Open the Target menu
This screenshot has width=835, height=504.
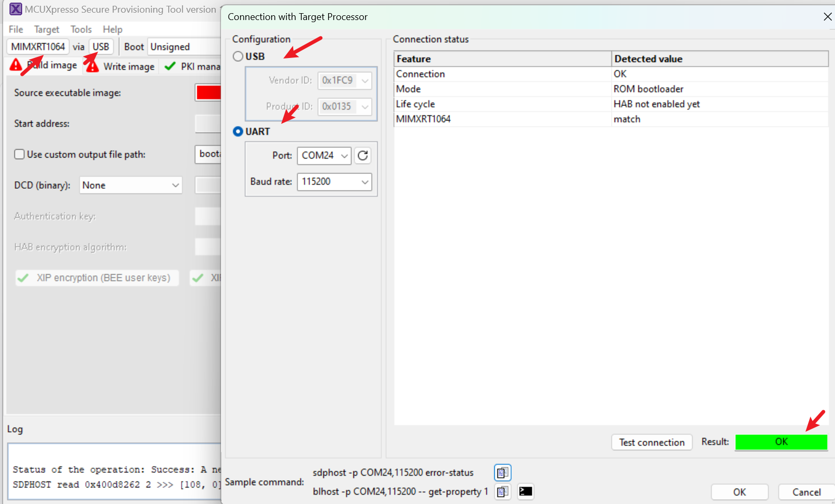pyautogui.click(x=46, y=29)
